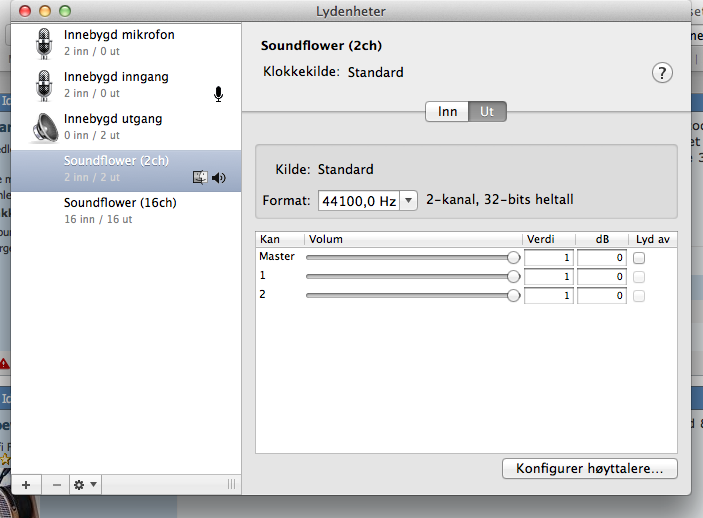Toggle Lyd av checkbox for channel 2
This screenshot has height=518, width=703.
pos(639,296)
